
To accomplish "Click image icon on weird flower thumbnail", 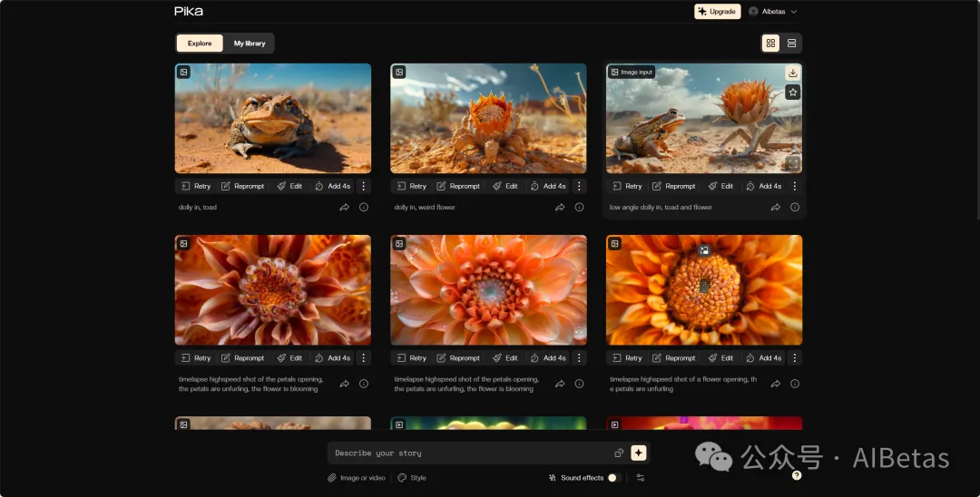I will [399, 73].
